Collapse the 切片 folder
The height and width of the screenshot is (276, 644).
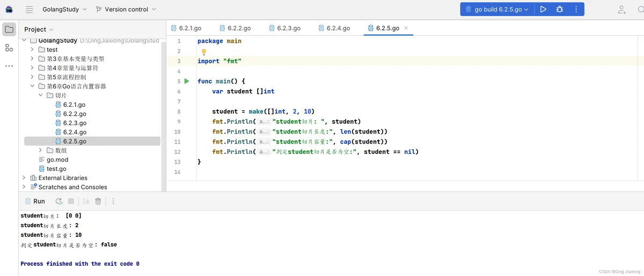point(41,95)
